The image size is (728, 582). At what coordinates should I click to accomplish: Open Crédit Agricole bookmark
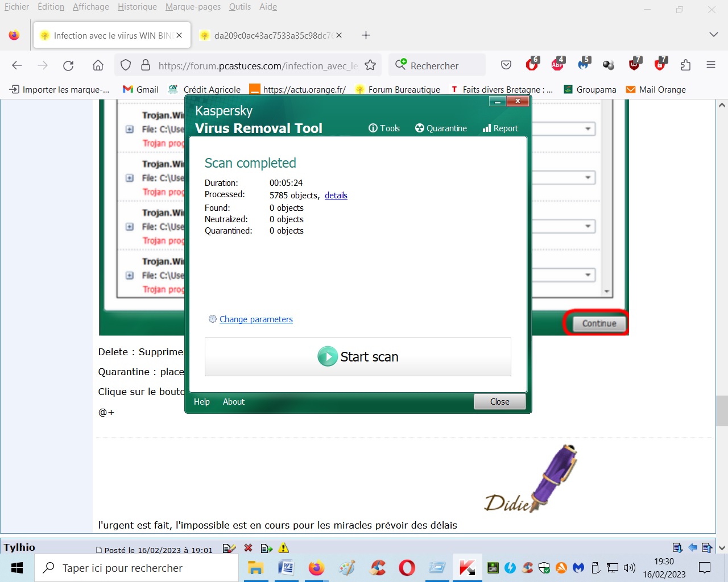205,89
